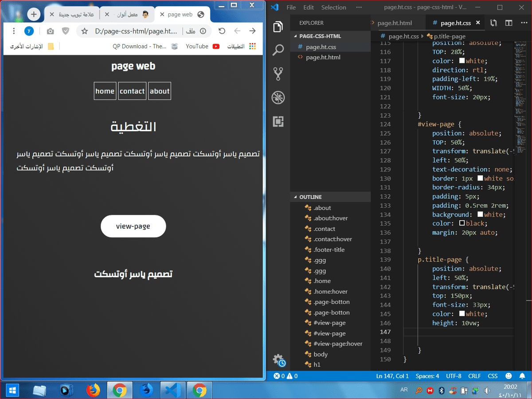This screenshot has width=532, height=399.
Task: Open the Run and Debug view
Action: click(278, 98)
